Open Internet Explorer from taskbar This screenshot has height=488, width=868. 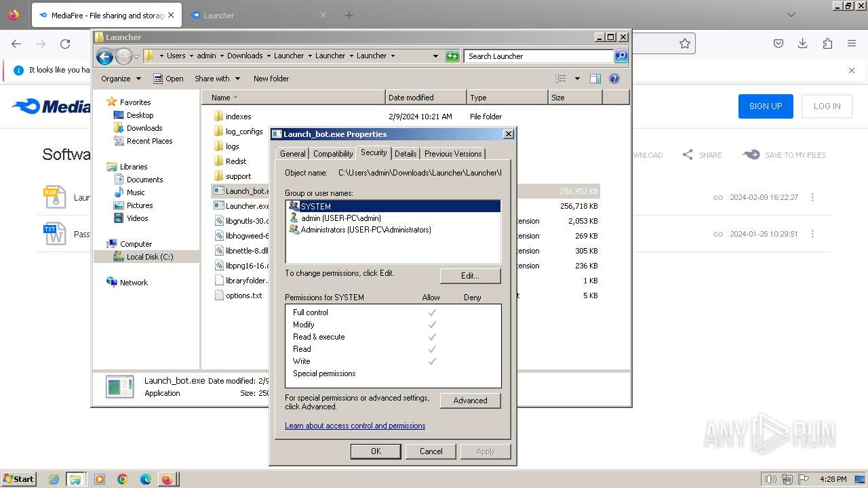click(x=54, y=479)
